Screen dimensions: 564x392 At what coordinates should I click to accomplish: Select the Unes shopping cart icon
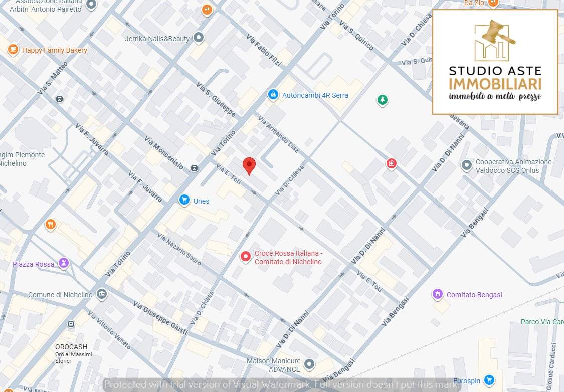tap(184, 201)
